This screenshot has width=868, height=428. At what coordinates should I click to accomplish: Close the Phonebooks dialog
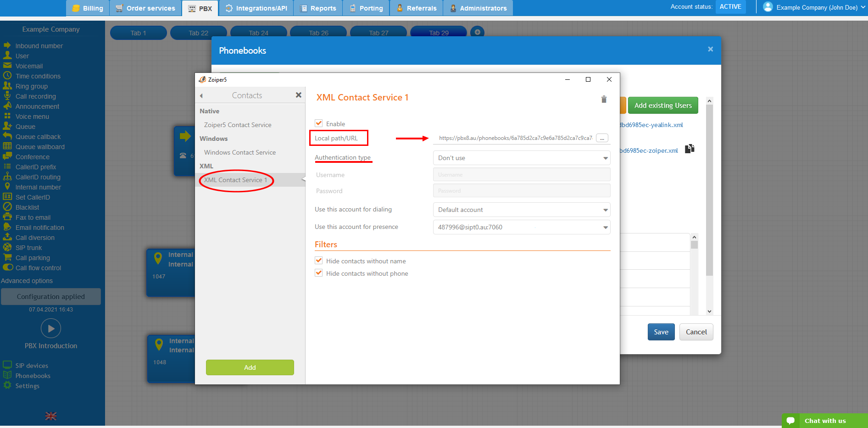(710, 50)
